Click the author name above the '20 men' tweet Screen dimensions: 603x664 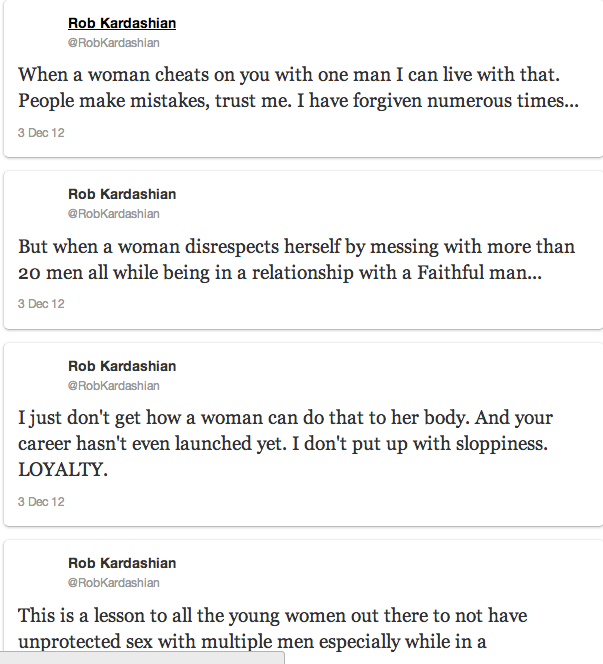tap(122, 194)
